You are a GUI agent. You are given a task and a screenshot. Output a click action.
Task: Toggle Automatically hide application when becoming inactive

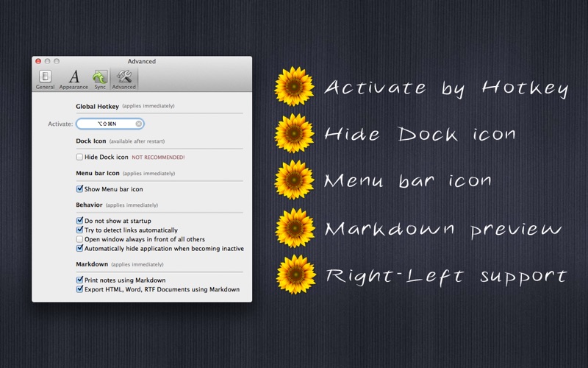tap(79, 248)
